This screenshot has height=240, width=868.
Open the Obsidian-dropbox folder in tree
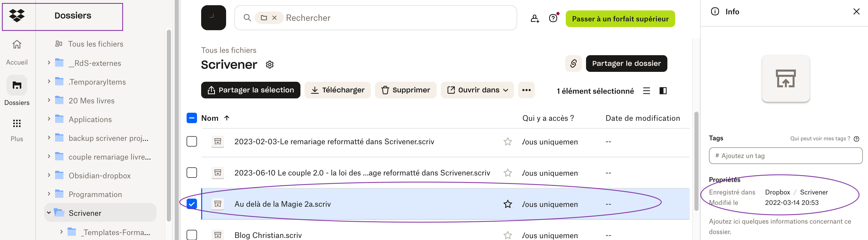99,175
